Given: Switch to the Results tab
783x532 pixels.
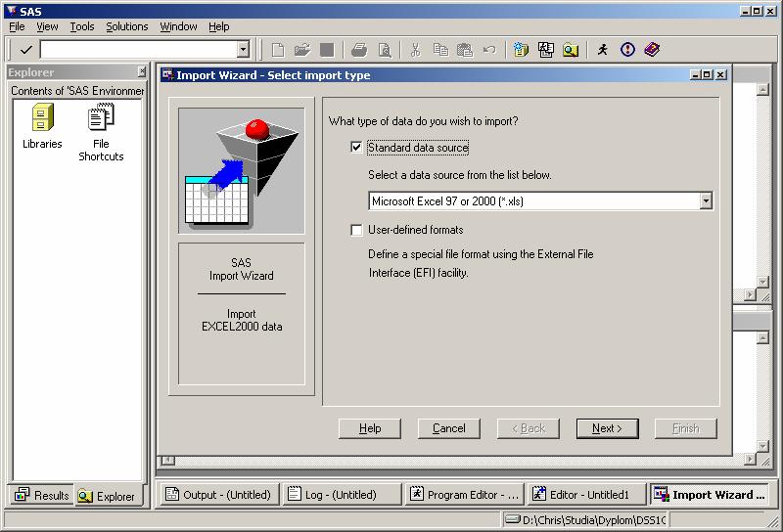Looking at the screenshot, I should click(x=42, y=495).
